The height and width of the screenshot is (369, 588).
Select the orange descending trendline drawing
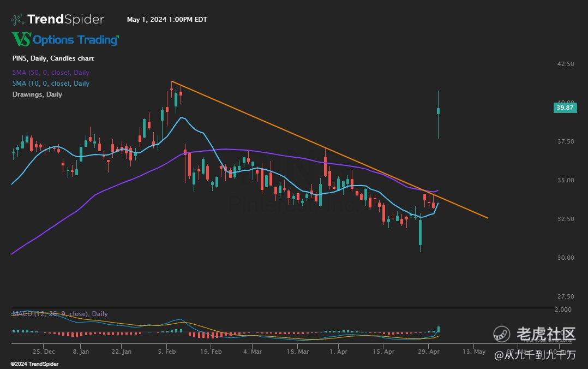coord(329,150)
